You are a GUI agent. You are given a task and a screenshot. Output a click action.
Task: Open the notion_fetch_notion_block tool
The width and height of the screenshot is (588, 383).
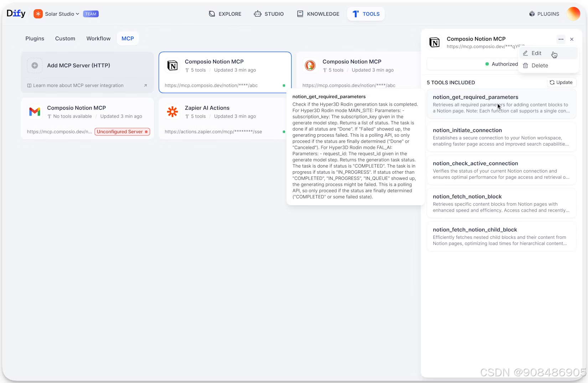501,203
